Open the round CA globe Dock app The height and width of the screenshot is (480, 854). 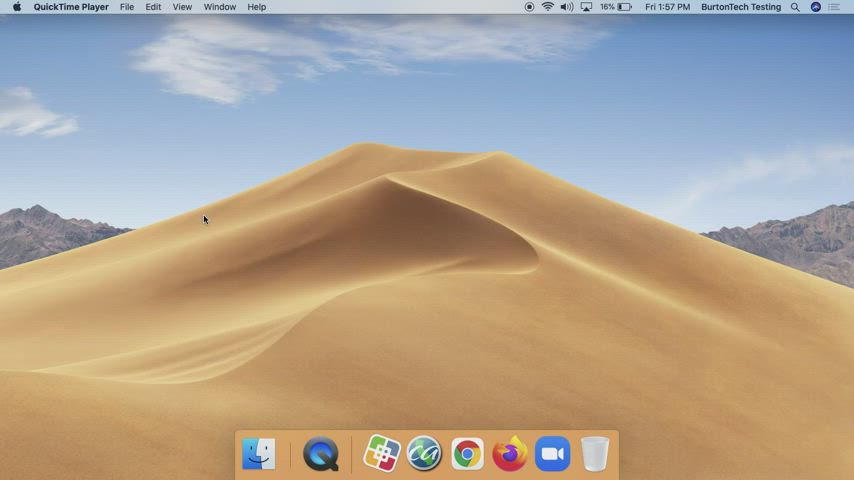tap(424, 454)
